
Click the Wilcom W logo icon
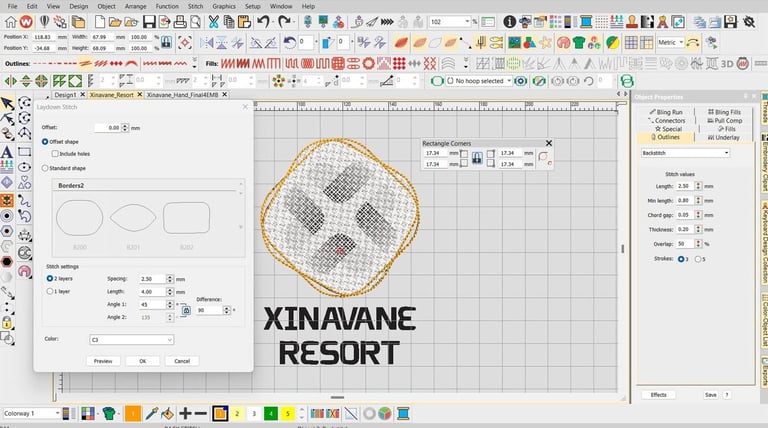coord(26,22)
